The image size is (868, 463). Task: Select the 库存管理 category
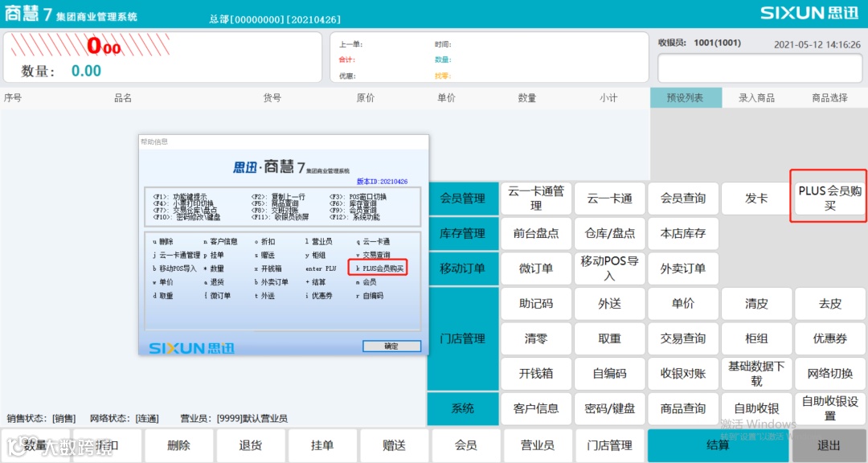pos(463,233)
